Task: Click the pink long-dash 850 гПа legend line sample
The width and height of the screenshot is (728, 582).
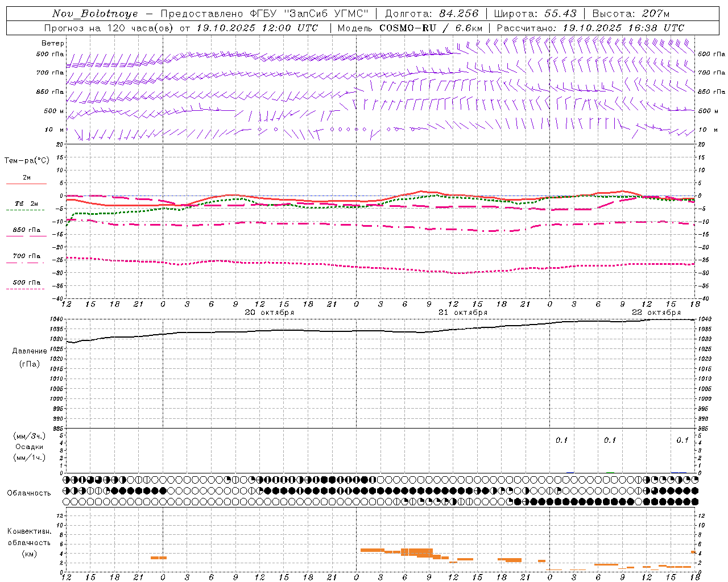Action: 26,236
